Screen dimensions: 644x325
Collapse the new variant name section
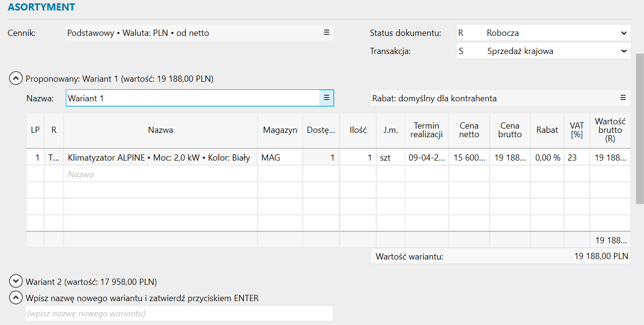[16, 298]
